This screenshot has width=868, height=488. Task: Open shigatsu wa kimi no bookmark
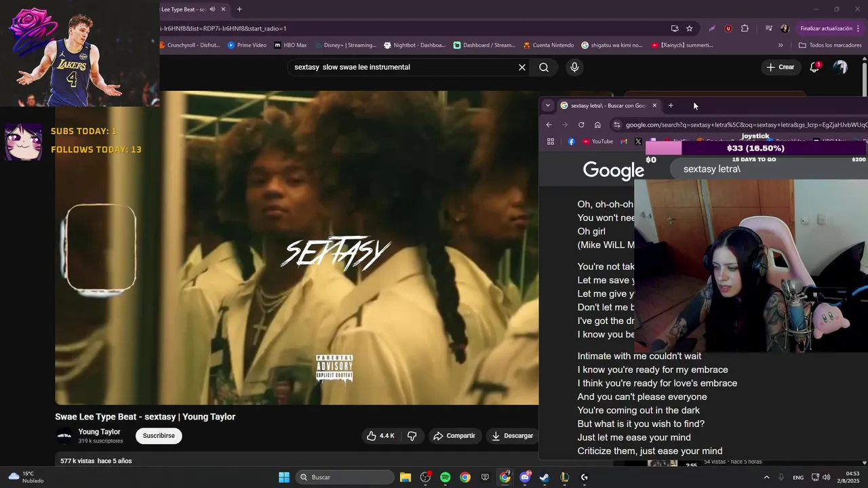point(612,45)
